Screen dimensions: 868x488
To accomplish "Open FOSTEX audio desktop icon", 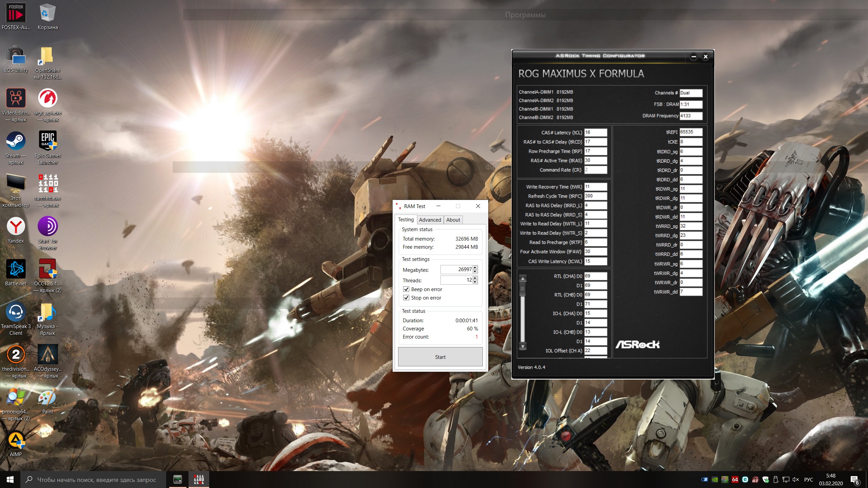I will pos(16,14).
